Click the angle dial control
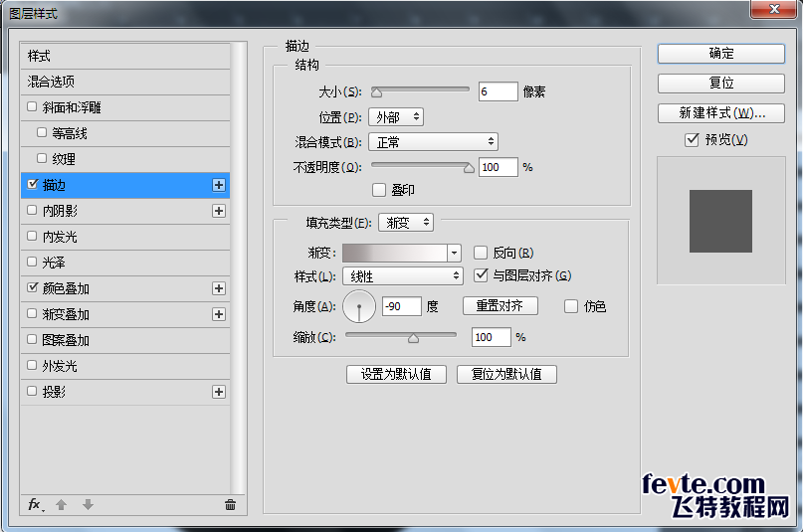Screen dimensions: 803x532 pyautogui.click(x=359, y=306)
